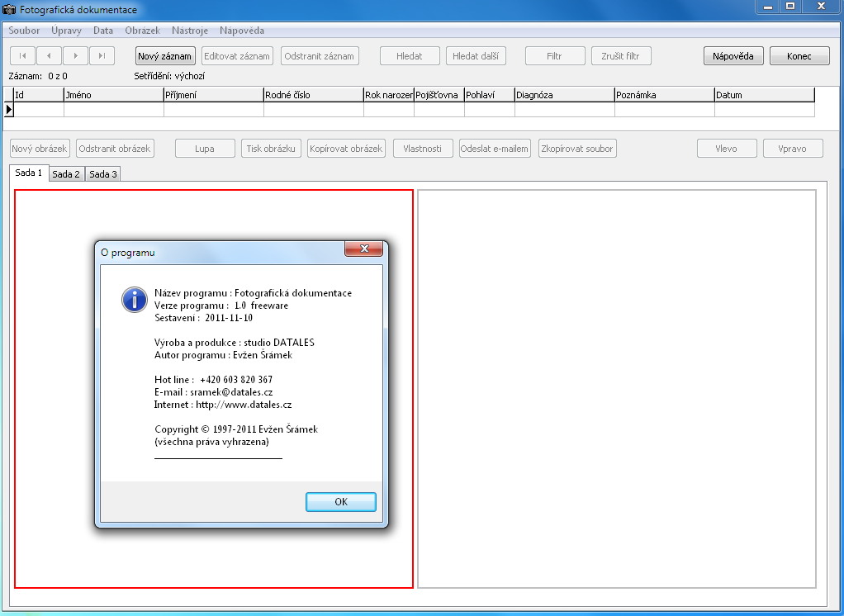Screen dimensions: 844x616
Task: Go to the next record arrow
Action: click(x=75, y=56)
